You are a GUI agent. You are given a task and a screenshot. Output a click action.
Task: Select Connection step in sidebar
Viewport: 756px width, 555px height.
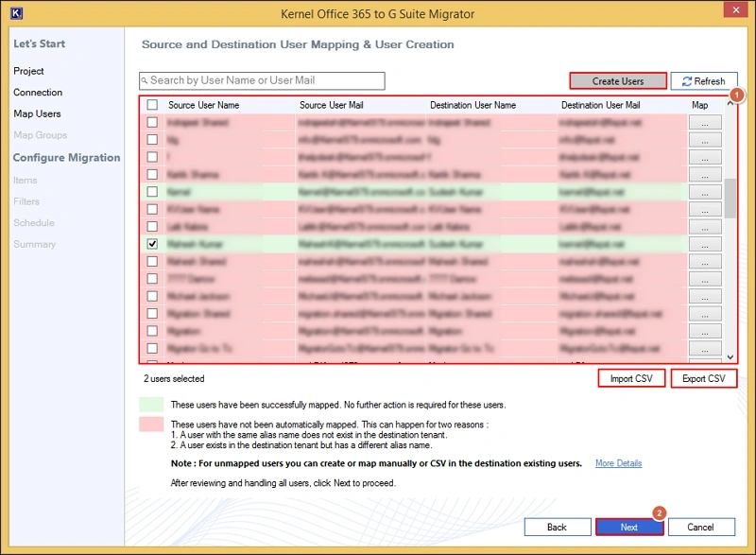(38, 93)
